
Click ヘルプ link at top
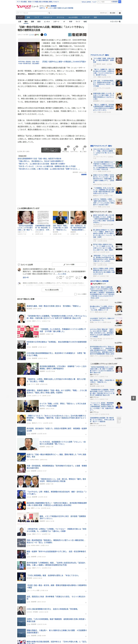tap(94, 2)
